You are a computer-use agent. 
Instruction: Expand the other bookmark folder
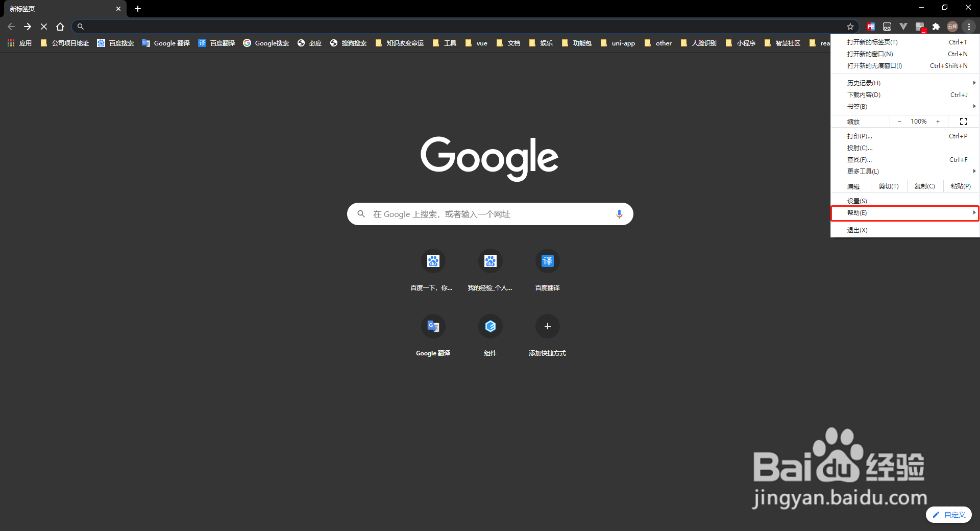pos(658,43)
